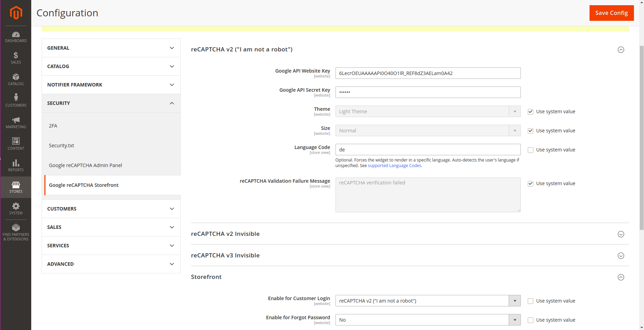
Task: Expand the GENERAL configuration tab
Action: pos(111,48)
